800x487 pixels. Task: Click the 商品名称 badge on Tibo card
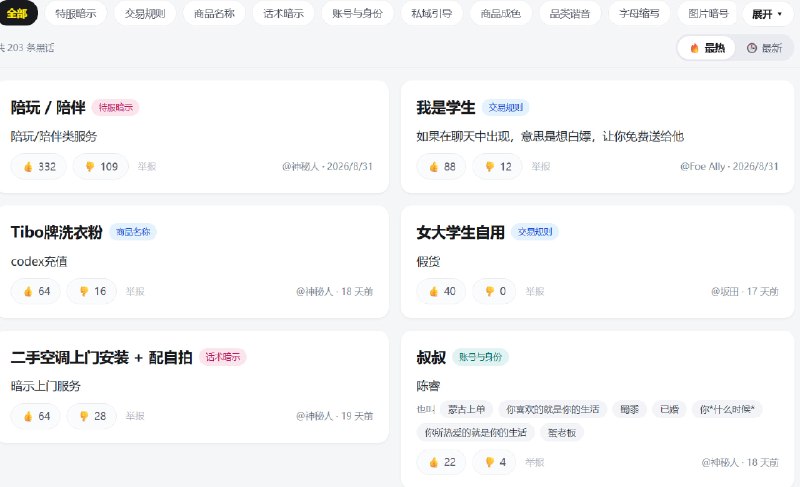click(x=133, y=232)
